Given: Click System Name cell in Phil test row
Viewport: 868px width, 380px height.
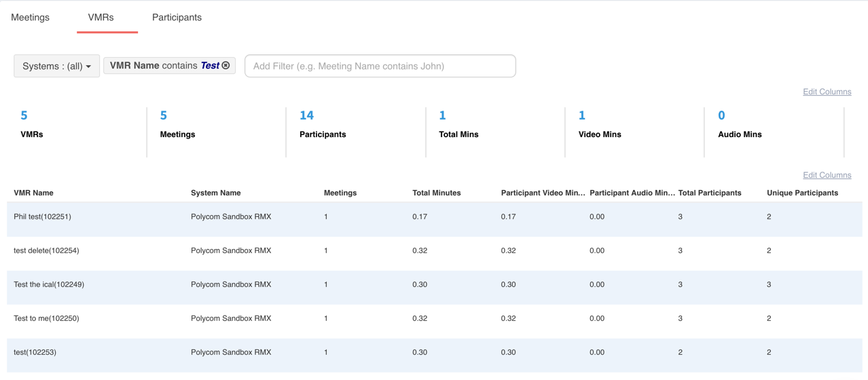Looking at the screenshot, I should point(231,217).
